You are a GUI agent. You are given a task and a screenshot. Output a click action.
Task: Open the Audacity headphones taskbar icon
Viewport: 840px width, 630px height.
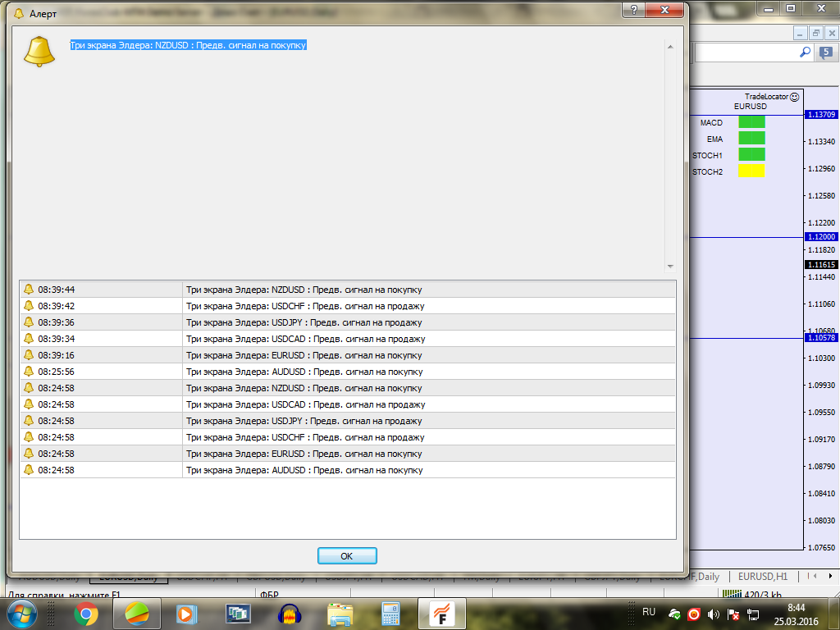290,614
